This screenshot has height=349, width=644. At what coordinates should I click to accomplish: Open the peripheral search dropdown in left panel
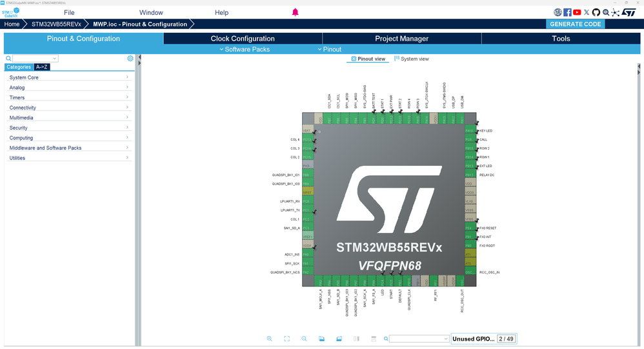35,58
